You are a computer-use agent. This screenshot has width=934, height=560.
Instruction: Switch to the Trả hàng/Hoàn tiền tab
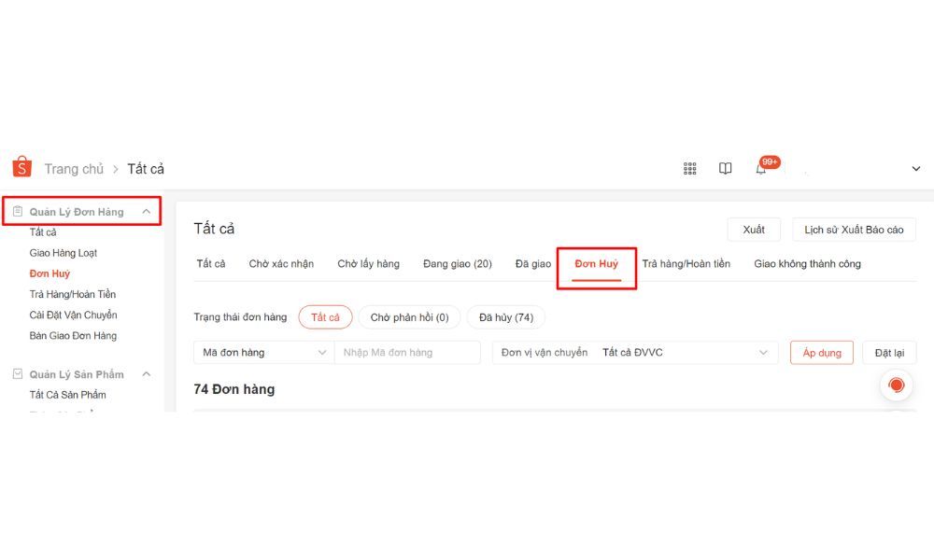coord(686,263)
